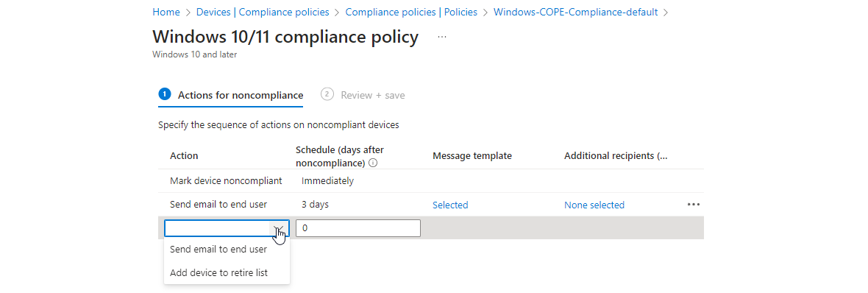868x293 pixels.
Task: Click the step 2 circle indicator
Action: click(327, 94)
